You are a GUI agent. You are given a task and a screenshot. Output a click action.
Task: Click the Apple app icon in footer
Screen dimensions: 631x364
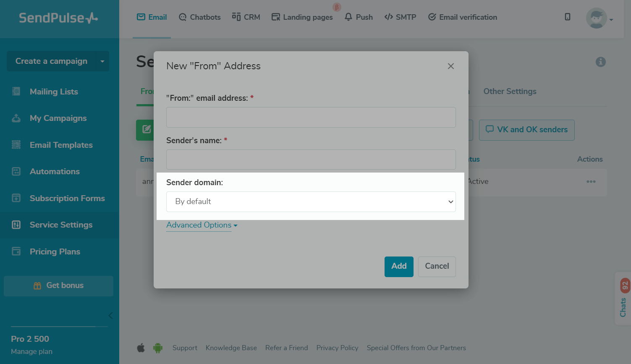tap(141, 348)
